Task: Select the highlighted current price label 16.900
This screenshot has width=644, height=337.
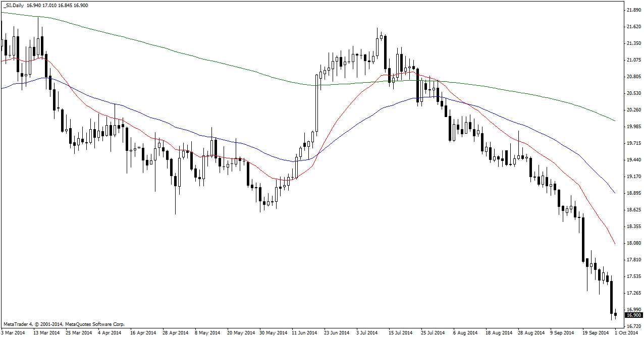Action: [x=633, y=315]
